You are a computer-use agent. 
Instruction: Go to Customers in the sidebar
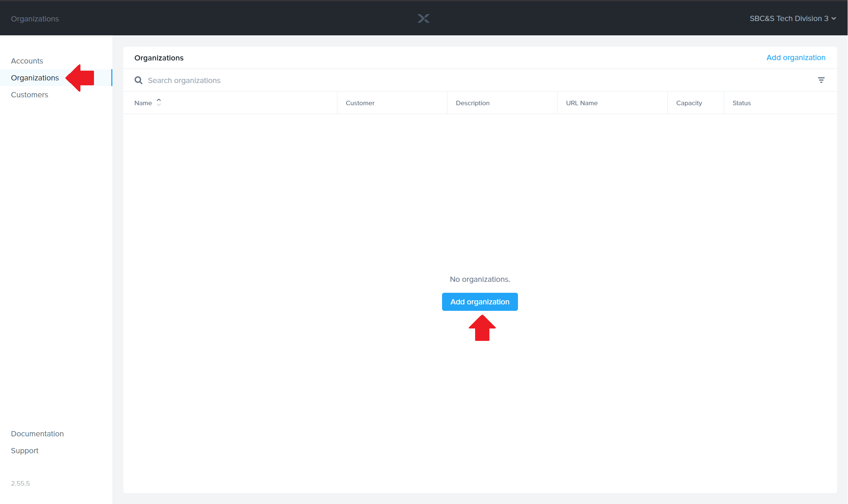30,95
